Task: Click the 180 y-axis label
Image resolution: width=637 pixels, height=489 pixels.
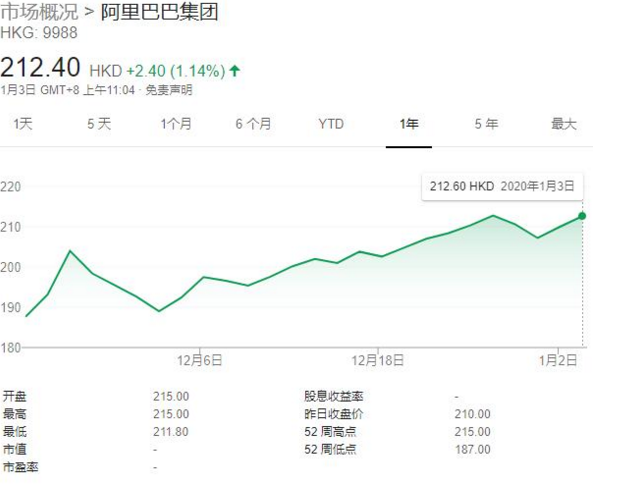Action: pos(11,348)
